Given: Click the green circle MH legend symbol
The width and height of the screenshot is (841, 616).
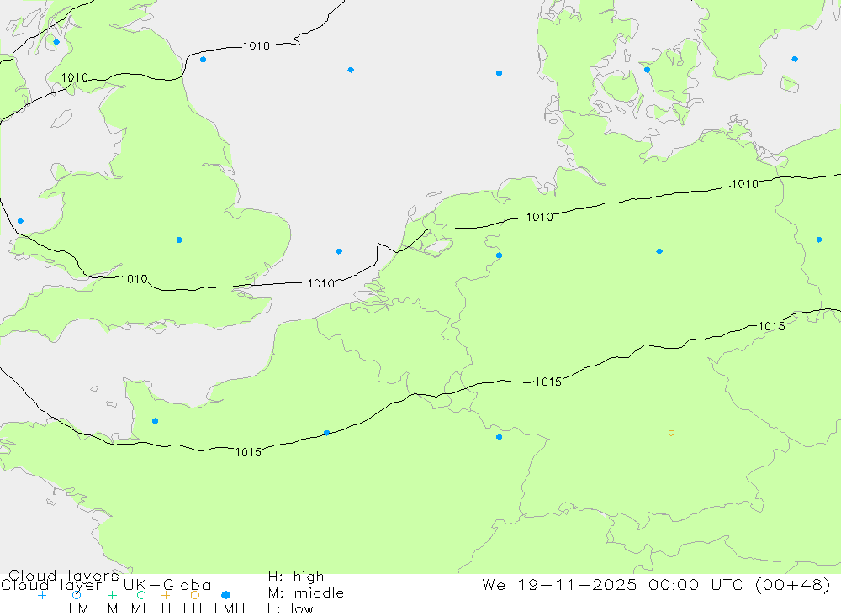Looking at the screenshot, I should (141, 595).
